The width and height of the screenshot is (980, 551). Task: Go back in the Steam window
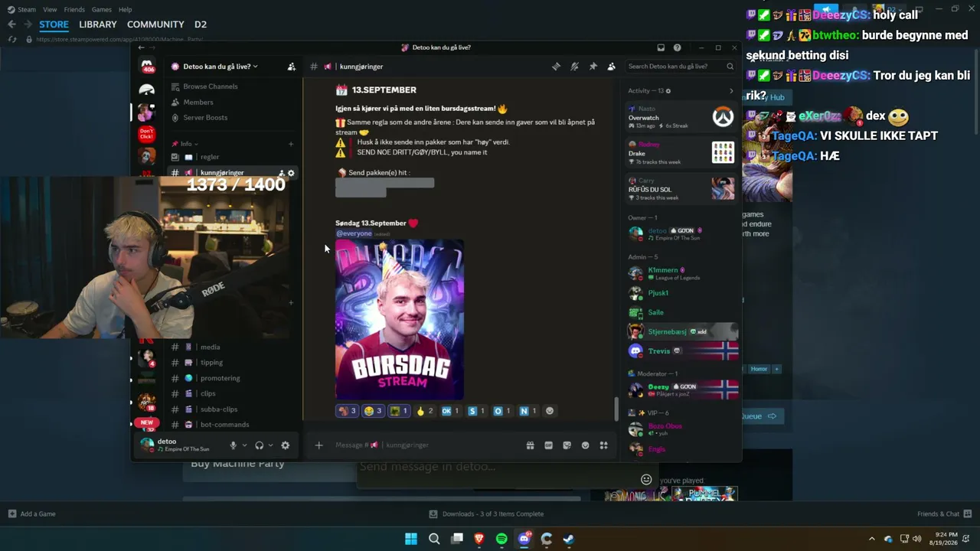tap(11, 24)
